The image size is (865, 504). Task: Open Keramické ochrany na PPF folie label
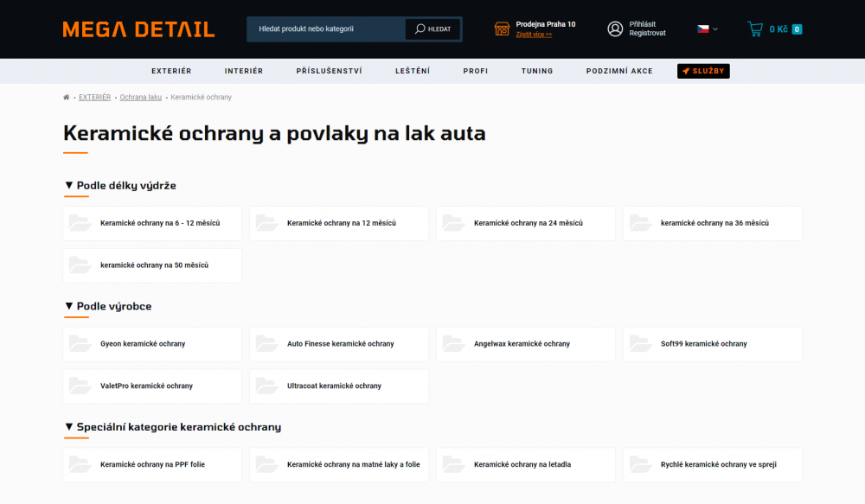(153, 465)
